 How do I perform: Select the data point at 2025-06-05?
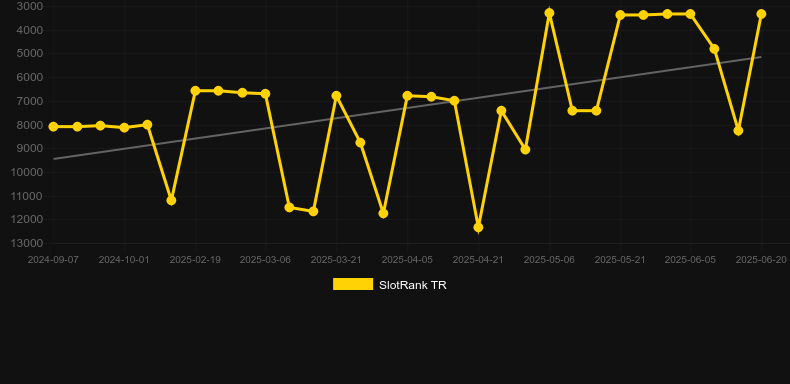[690, 14]
